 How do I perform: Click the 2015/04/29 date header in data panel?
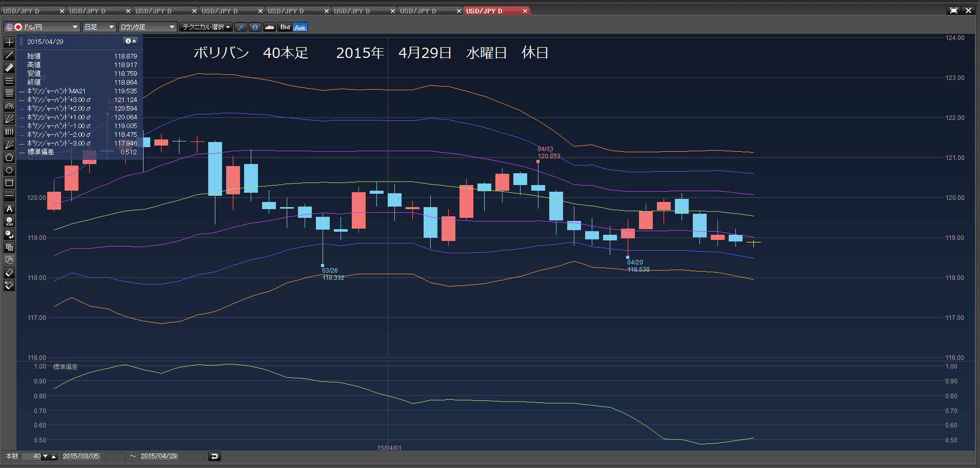point(45,42)
